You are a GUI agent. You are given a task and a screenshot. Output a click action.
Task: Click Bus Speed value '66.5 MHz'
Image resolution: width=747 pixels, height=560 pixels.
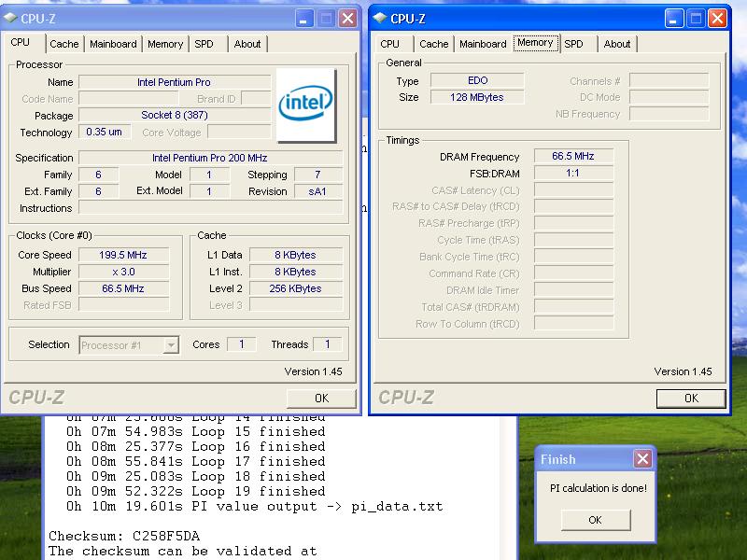123,288
